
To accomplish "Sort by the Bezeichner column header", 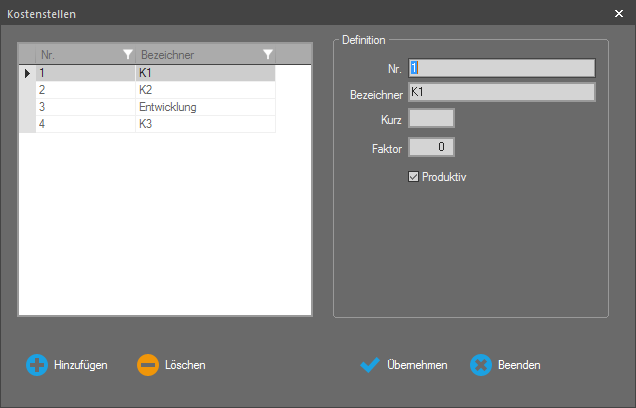I will point(195,54).
